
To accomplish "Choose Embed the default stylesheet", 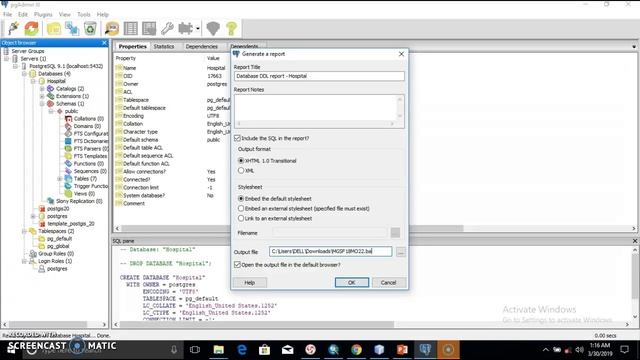I will click(241, 199).
